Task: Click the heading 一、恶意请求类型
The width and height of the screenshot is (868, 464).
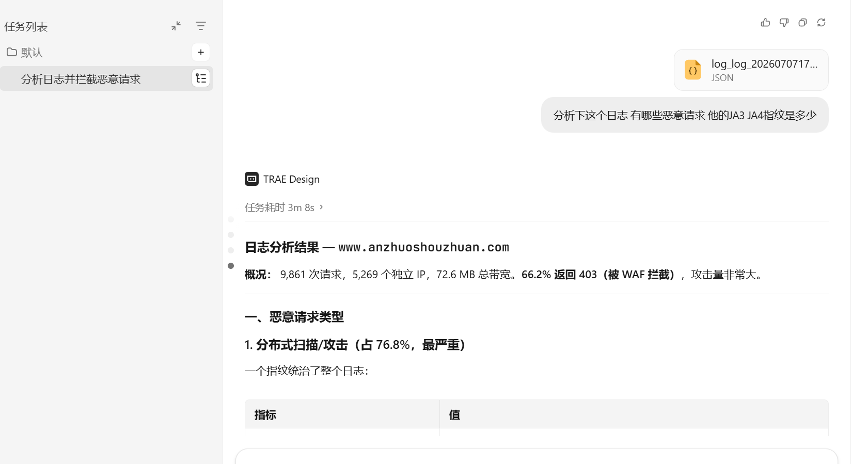Action: coord(294,317)
